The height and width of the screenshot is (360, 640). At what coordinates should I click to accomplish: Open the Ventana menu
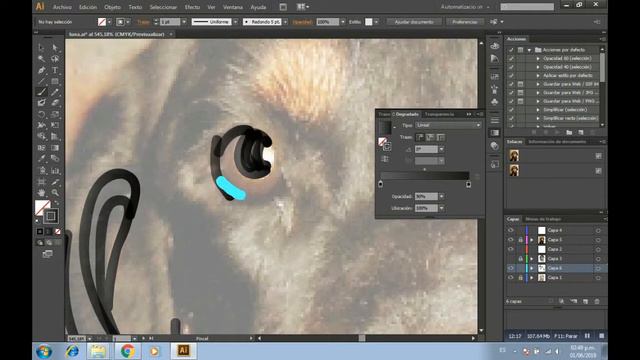[x=233, y=7]
